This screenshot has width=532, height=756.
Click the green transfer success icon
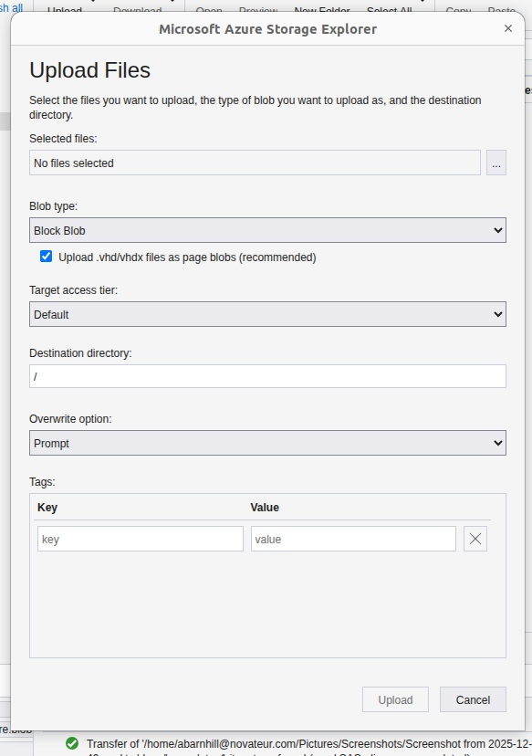coord(72,743)
